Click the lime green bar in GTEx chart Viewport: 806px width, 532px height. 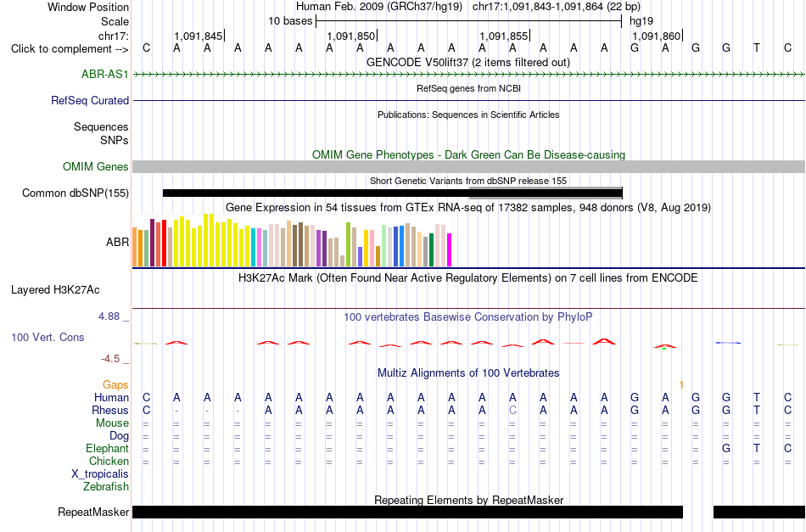(349, 244)
